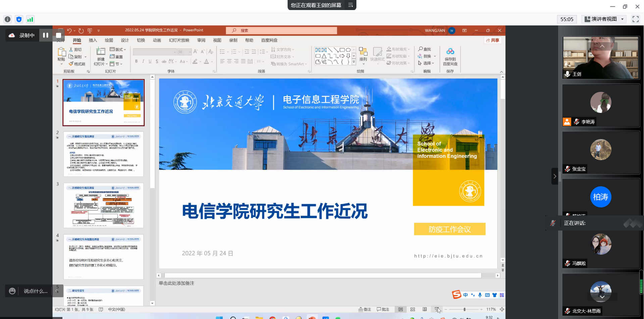
Task: Click the Redo icon in the quick access toolbar
Action: (81, 30)
